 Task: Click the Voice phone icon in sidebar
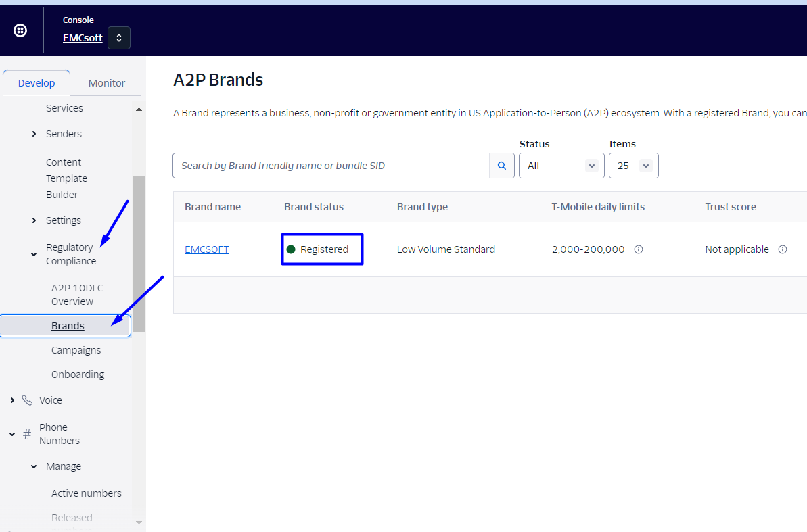[x=27, y=400]
